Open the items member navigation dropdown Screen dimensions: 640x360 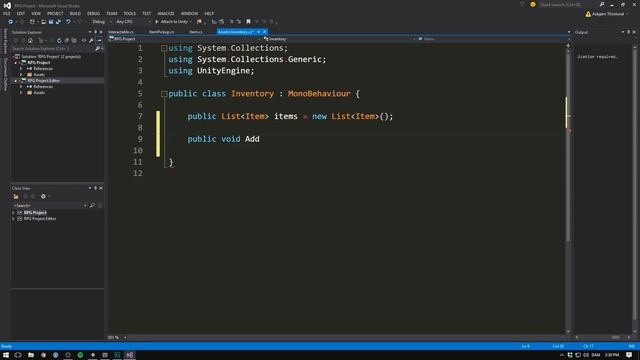click(493, 39)
